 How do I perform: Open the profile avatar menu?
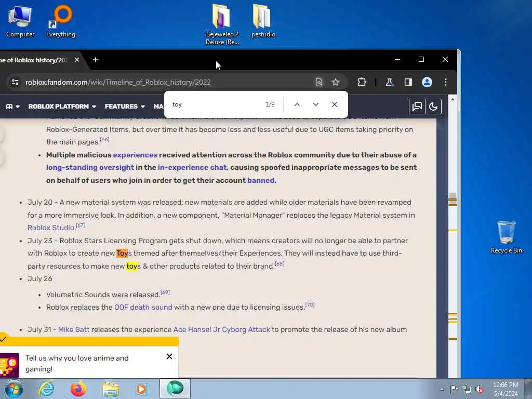tap(427, 82)
